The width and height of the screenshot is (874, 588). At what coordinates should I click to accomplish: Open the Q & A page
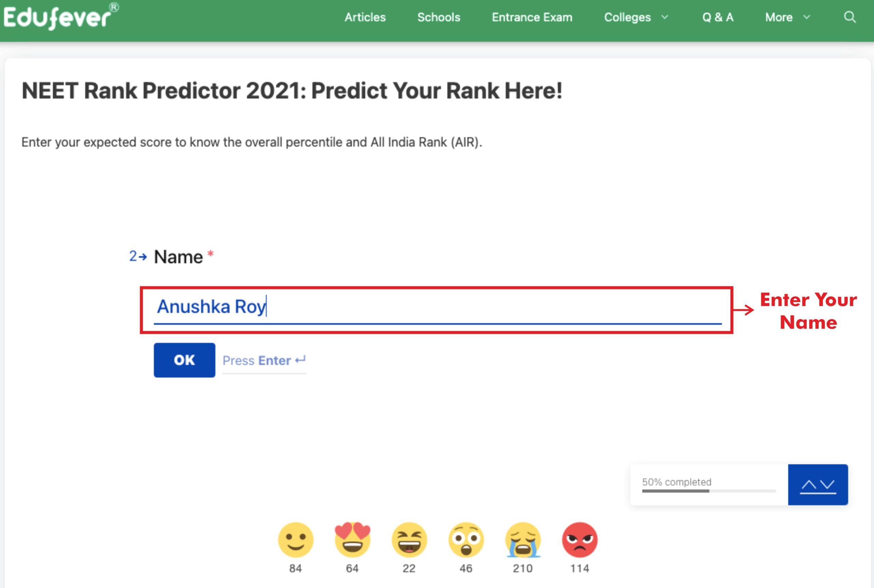[x=718, y=17]
